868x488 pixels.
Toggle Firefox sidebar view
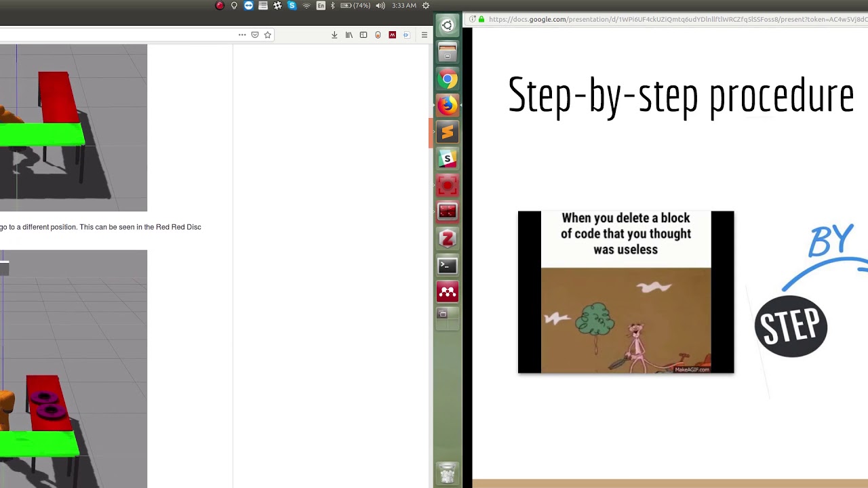click(363, 35)
